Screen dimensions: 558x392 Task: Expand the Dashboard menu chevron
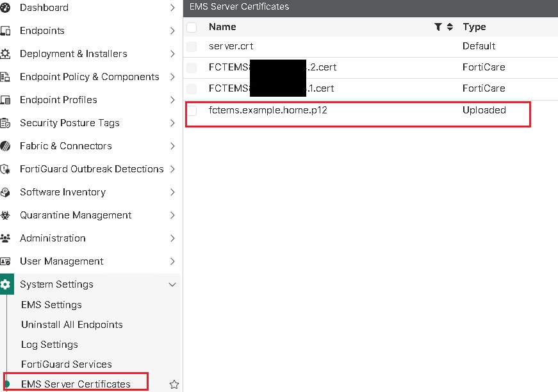click(x=172, y=8)
